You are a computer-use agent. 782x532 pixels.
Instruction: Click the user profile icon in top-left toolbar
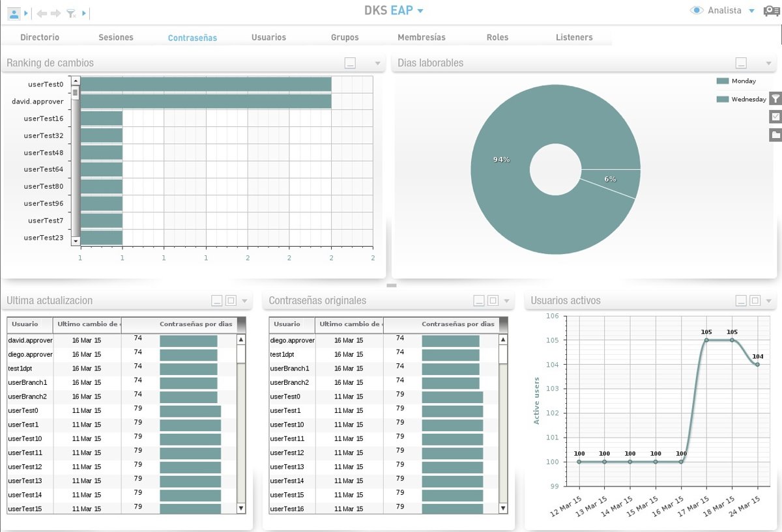point(14,13)
